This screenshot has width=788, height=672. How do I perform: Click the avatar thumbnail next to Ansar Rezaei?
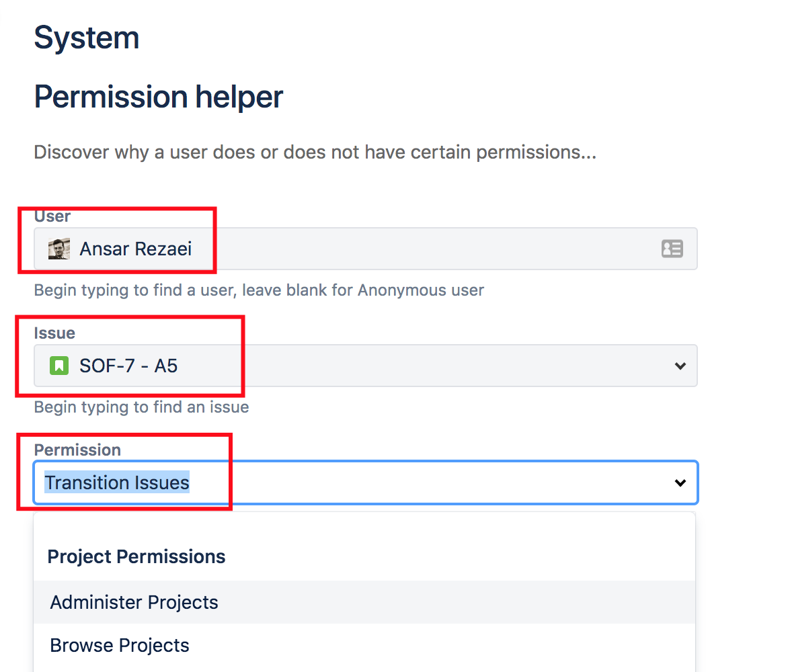59,248
